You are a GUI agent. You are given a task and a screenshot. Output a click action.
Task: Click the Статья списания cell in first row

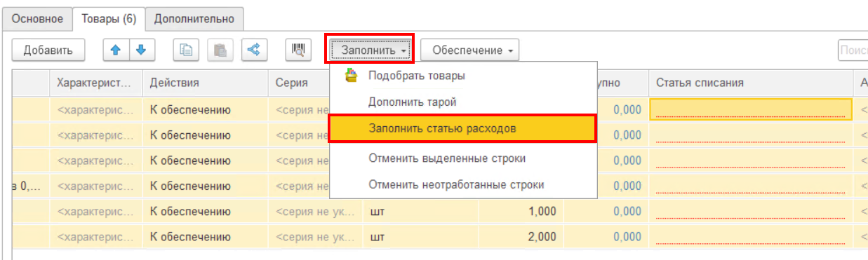click(x=750, y=109)
